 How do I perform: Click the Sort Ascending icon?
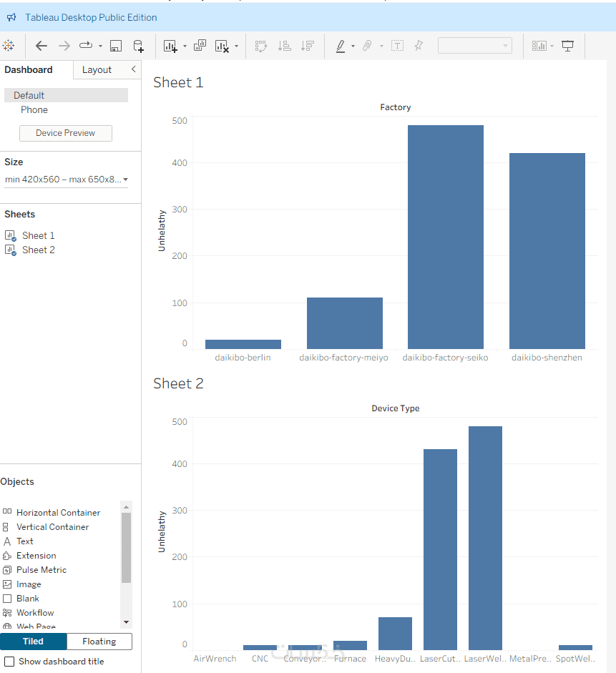(284, 46)
